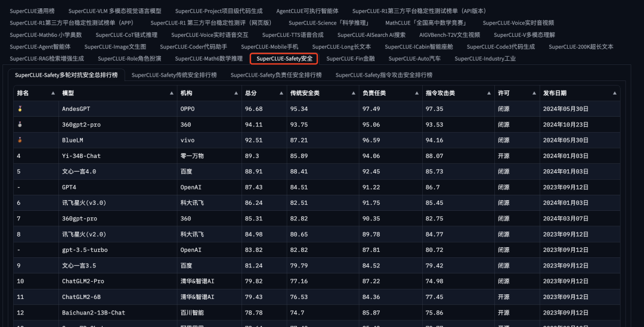This screenshot has width=644, height=327.
Task: Open SuperCLUE-Industry工业 tab
Action: pyautogui.click(x=485, y=59)
